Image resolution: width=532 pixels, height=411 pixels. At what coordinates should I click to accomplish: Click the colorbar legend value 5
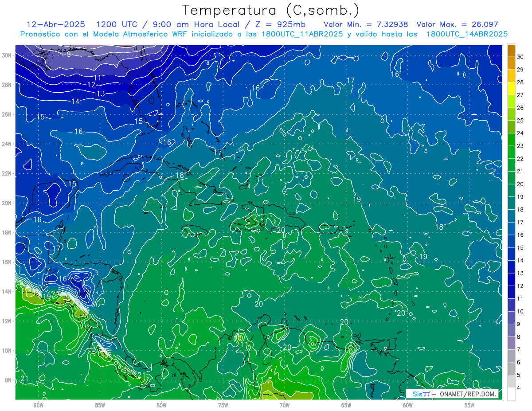[x=519, y=375]
